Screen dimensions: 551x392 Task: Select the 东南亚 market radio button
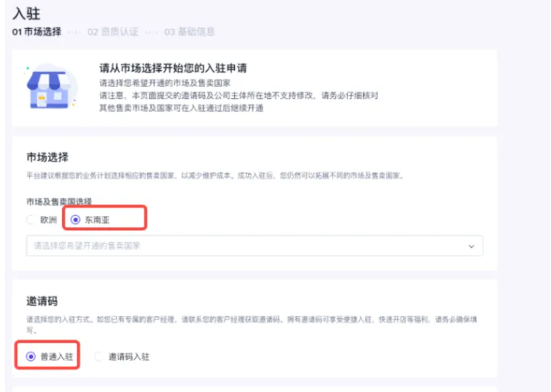(75, 220)
